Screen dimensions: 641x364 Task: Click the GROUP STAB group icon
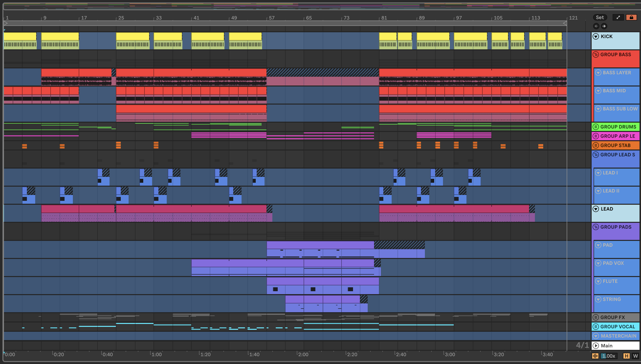tap(596, 145)
